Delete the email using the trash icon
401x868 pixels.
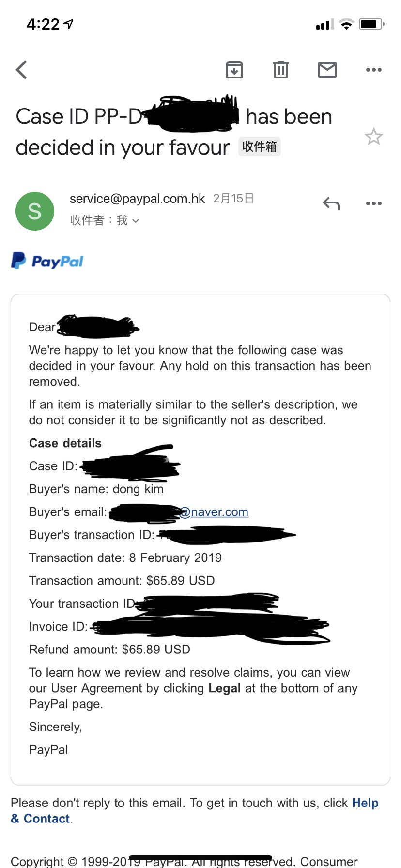[281, 70]
